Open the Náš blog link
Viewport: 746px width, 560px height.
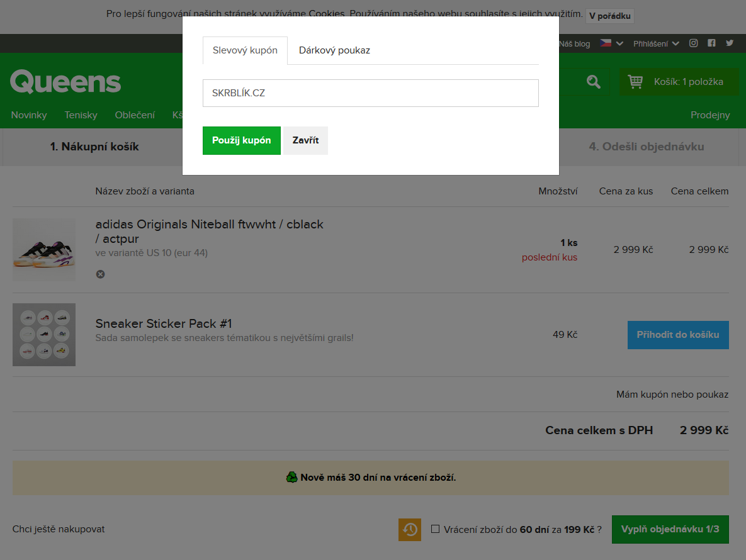(574, 44)
